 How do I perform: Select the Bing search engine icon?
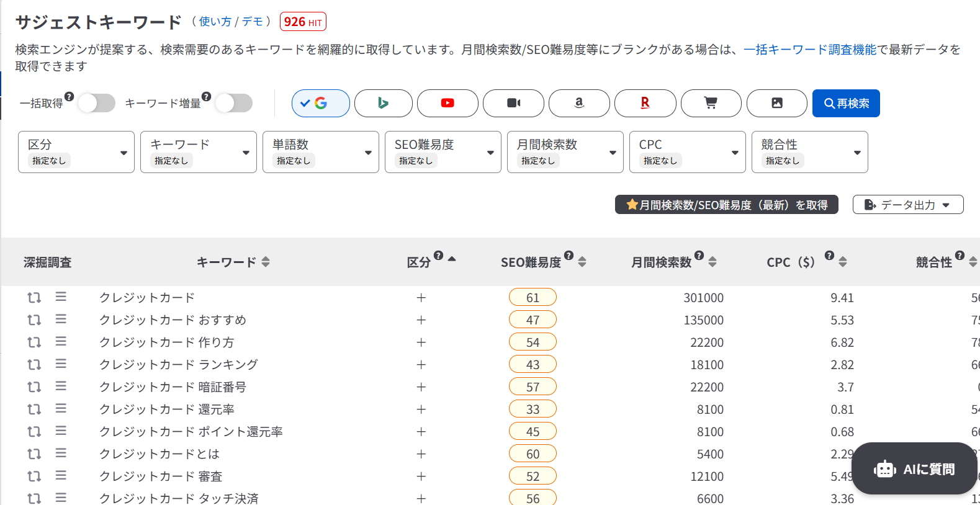[383, 103]
